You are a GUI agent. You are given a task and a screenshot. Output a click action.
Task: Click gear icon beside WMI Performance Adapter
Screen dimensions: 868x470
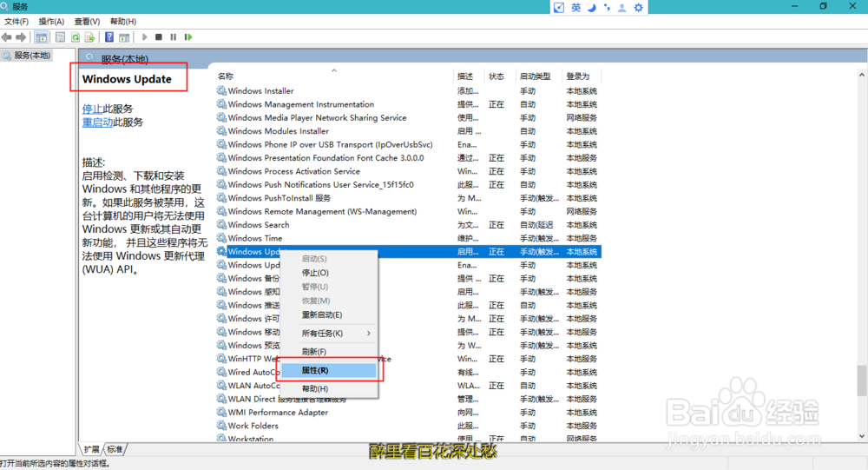tap(221, 413)
